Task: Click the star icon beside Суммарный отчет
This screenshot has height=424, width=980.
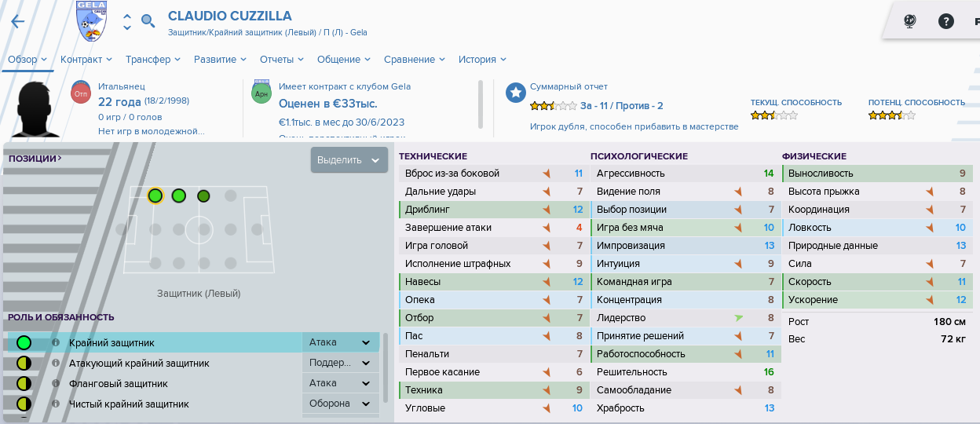Action: pos(515,93)
